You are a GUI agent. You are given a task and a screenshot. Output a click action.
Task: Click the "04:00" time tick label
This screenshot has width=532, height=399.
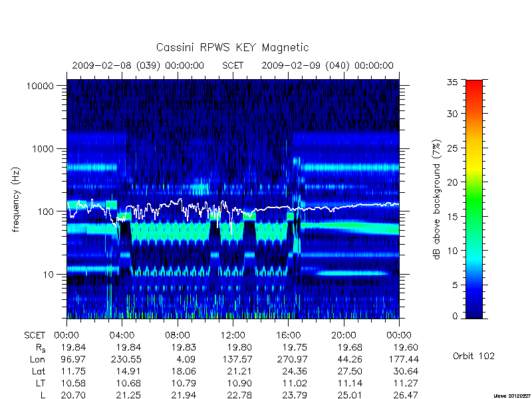(122, 336)
